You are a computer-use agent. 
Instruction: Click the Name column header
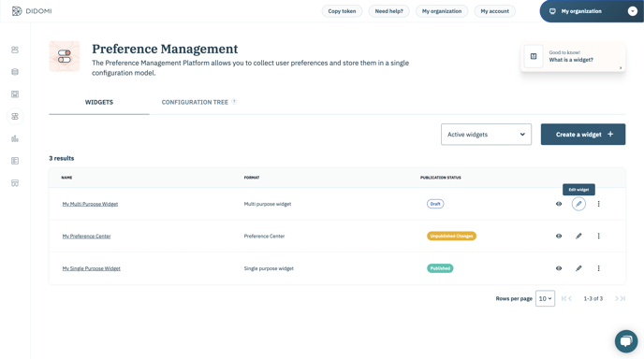(x=66, y=178)
